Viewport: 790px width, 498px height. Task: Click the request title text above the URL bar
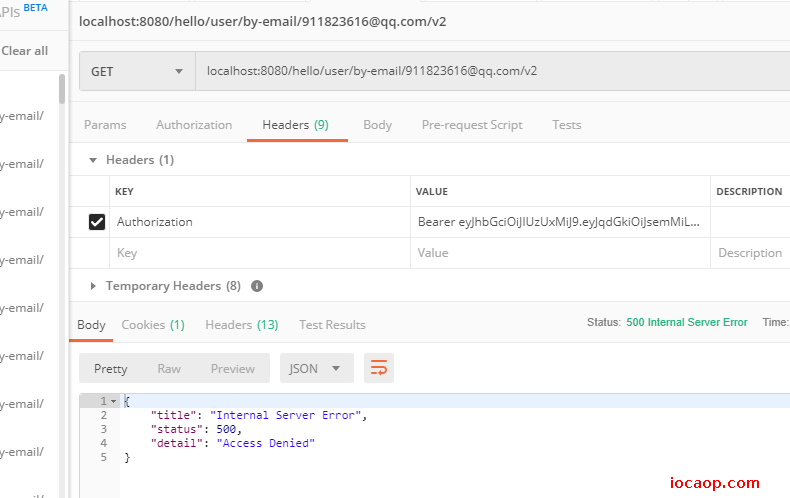click(x=262, y=22)
